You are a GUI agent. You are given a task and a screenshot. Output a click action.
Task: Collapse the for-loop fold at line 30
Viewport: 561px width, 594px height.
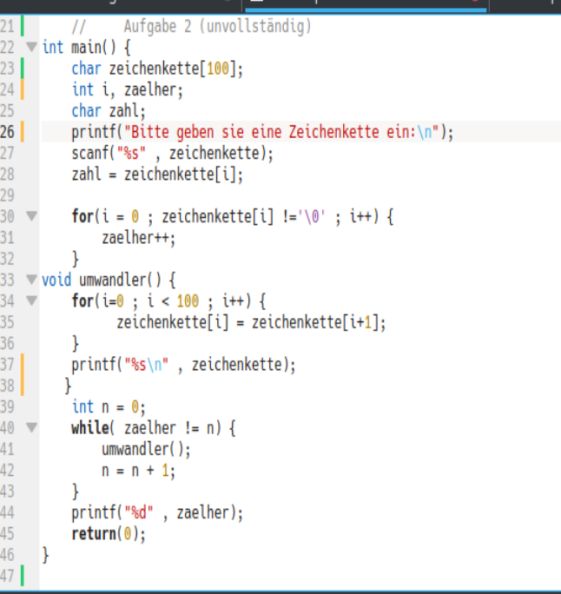32,216
